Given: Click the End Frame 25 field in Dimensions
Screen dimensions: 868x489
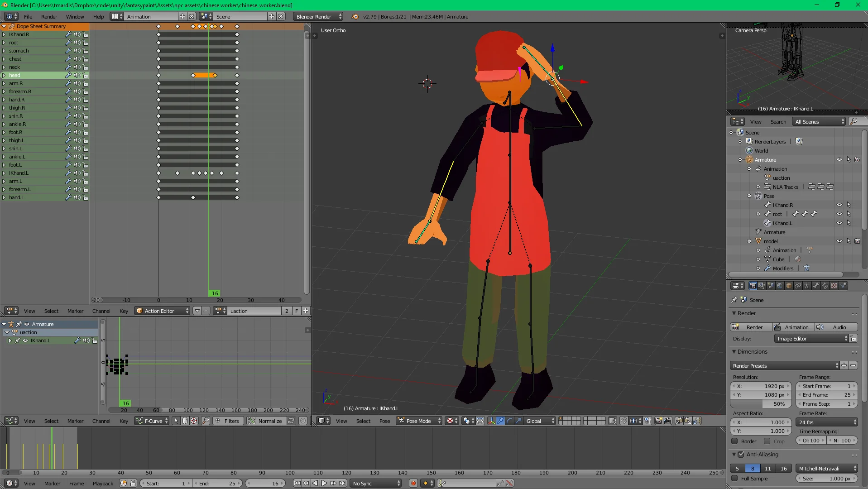Looking at the screenshot, I should (x=827, y=395).
